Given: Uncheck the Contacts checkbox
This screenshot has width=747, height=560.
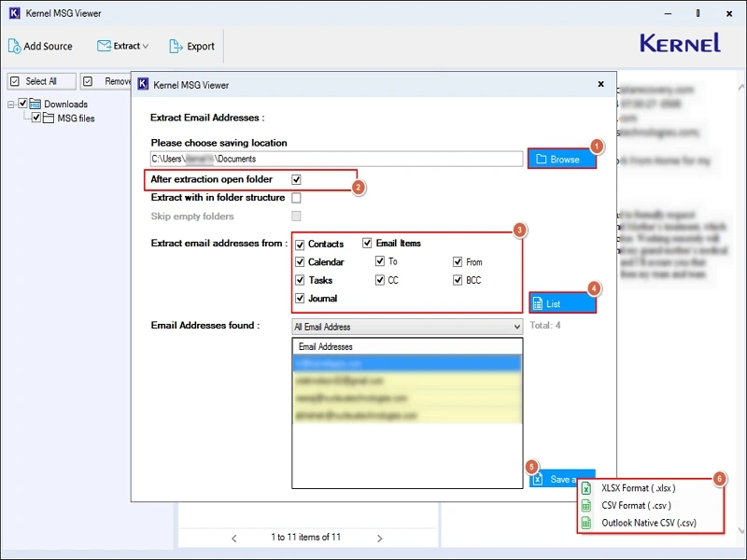Looking at the screenshot, I should tap(300, 245).
